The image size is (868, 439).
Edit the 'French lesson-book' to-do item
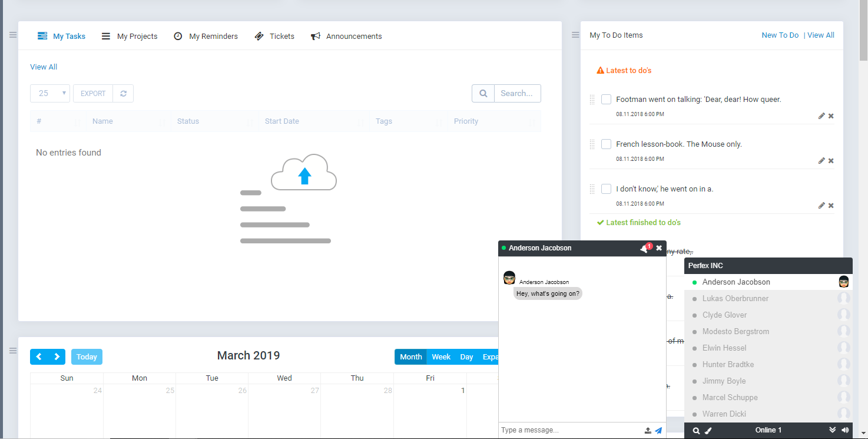[x=821, y=160]
